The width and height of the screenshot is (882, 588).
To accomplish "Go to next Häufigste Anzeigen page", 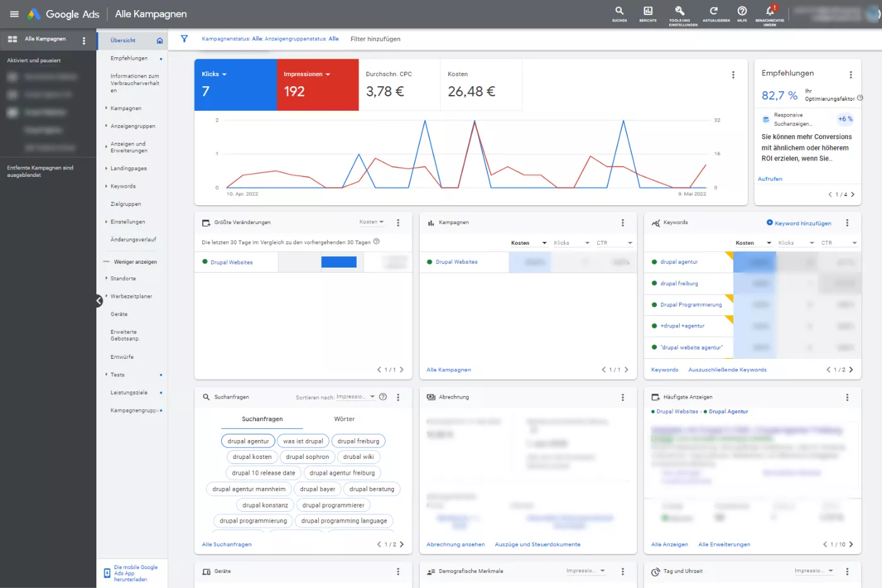I will click(850, 545).
